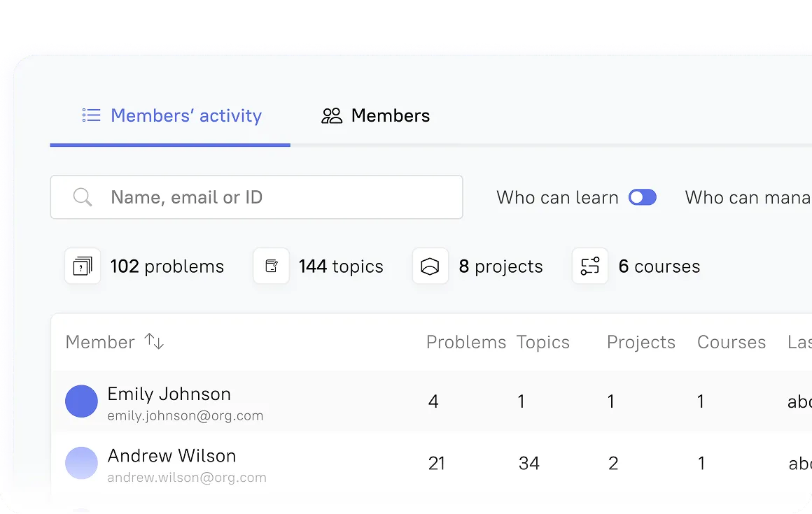The width and height of the screenshot is (812, 514).
Task: Click the 144 topics label
Action: point(341,266)
